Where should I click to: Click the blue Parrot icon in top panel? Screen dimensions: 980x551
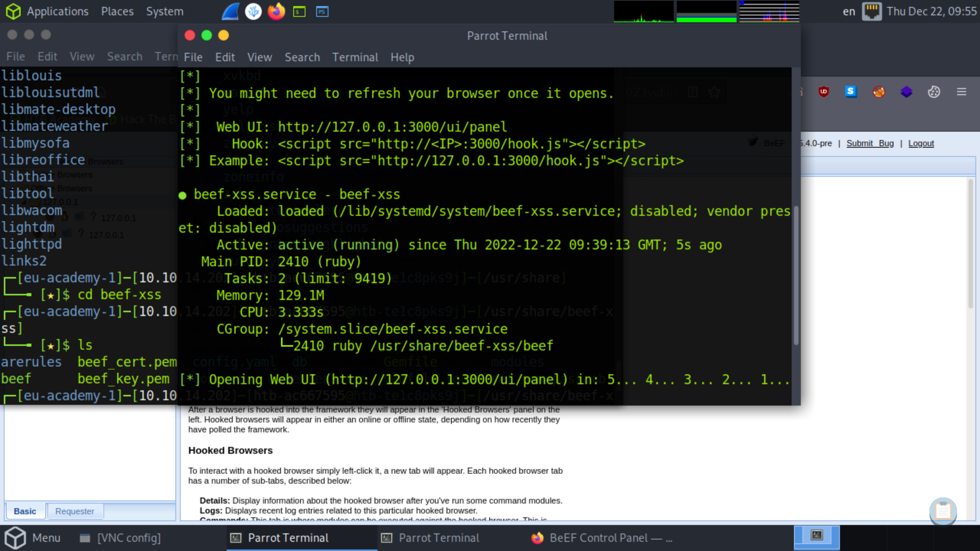[230, 11]
